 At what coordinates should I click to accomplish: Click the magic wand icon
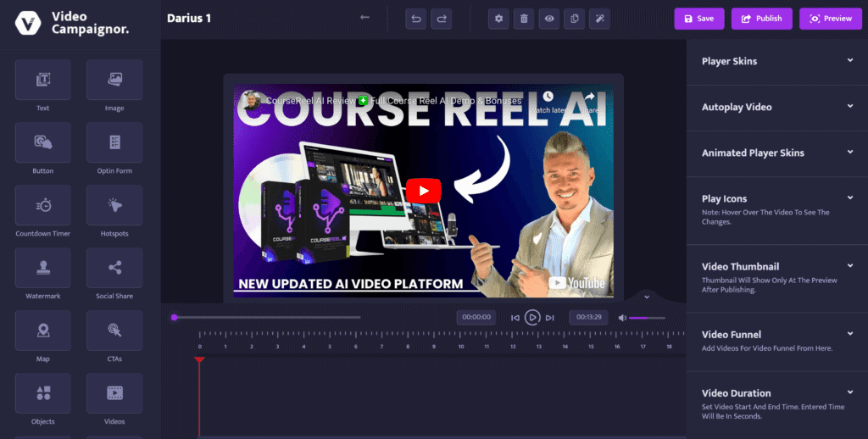[599, 19]
